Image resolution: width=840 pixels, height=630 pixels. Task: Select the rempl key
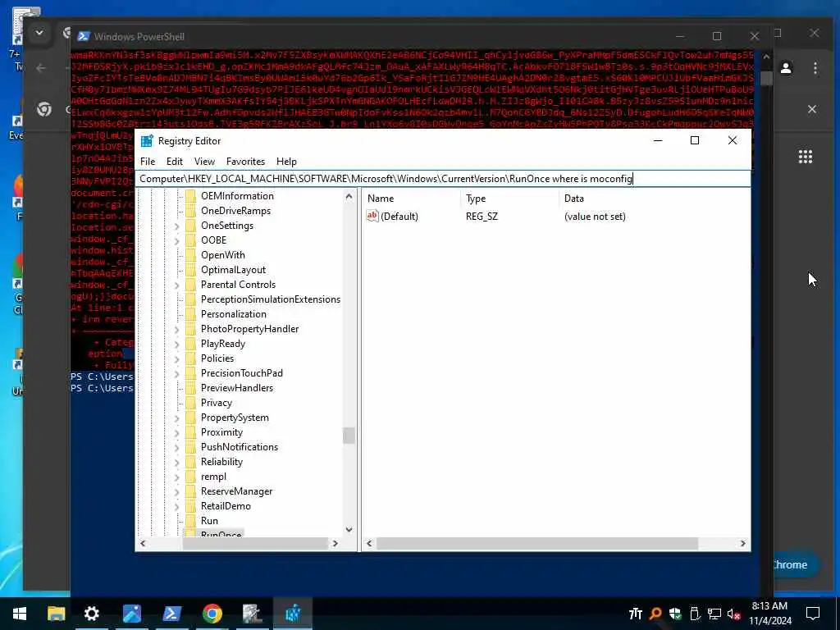tap(213, 477)
